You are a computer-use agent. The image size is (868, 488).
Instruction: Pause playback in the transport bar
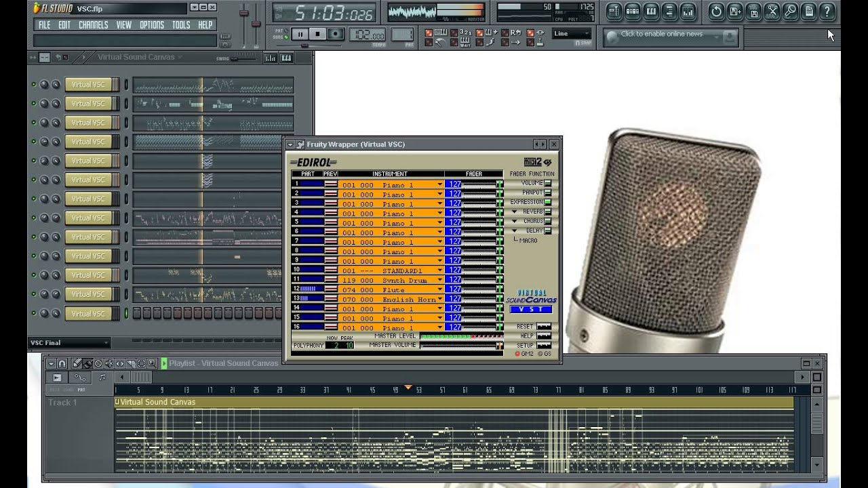300,34
